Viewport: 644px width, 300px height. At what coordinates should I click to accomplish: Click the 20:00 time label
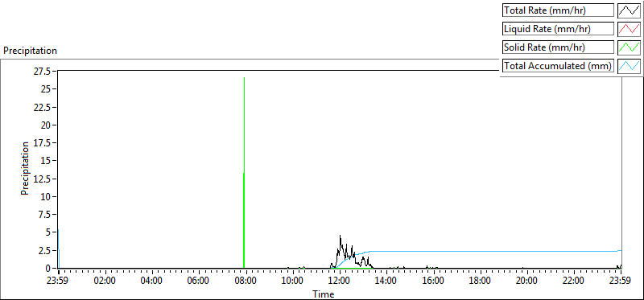tap(527, 282)
